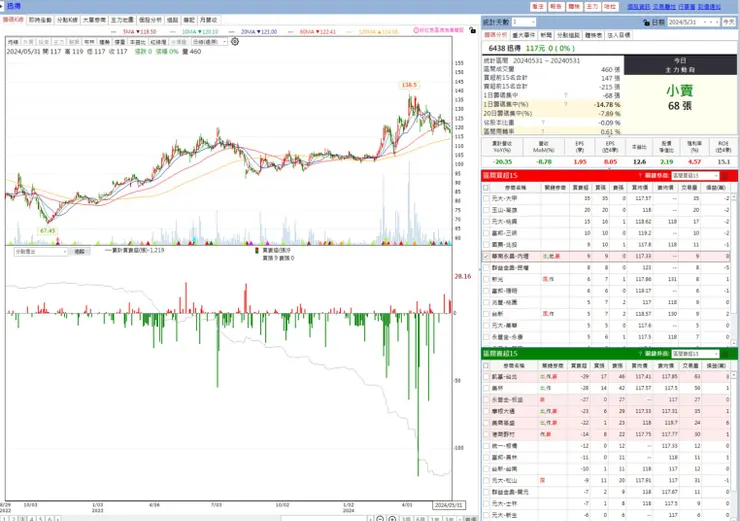740x521 pixels.
Task: Toggle the 本益比 chart overlay button
Action: tap(138, 42)
